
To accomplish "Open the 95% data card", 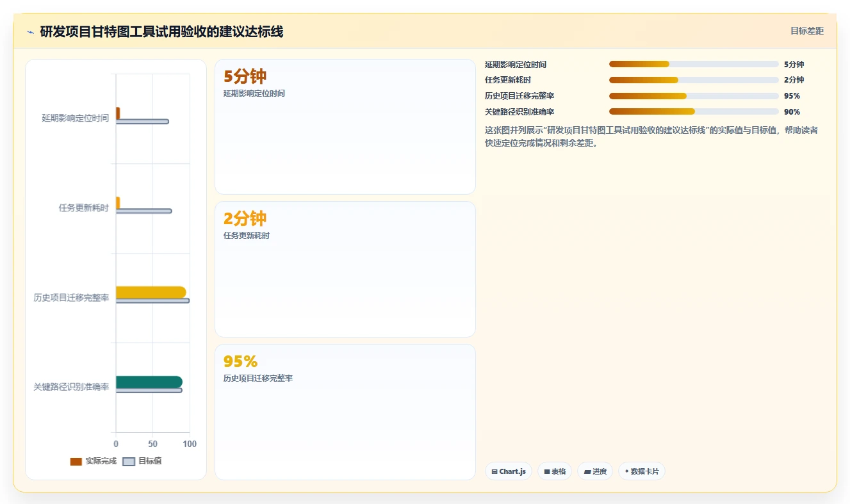I will (x=345, y=412).
